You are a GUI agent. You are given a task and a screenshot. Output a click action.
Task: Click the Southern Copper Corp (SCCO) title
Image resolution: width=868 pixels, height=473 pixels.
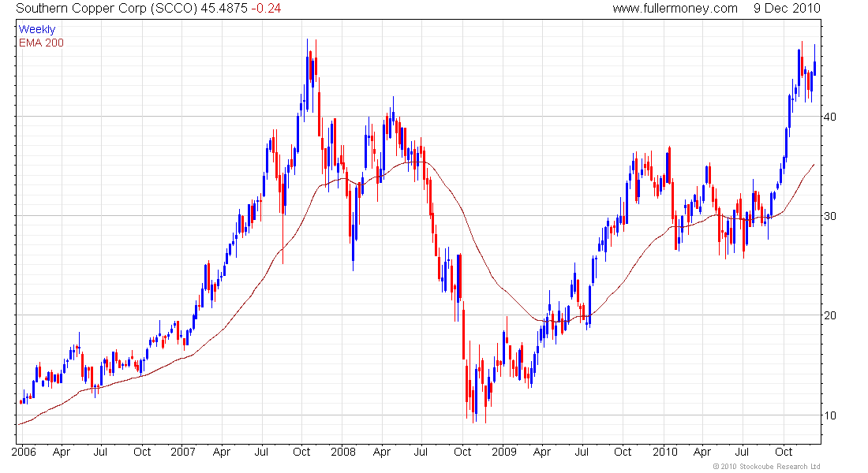[x=107, y=9]
